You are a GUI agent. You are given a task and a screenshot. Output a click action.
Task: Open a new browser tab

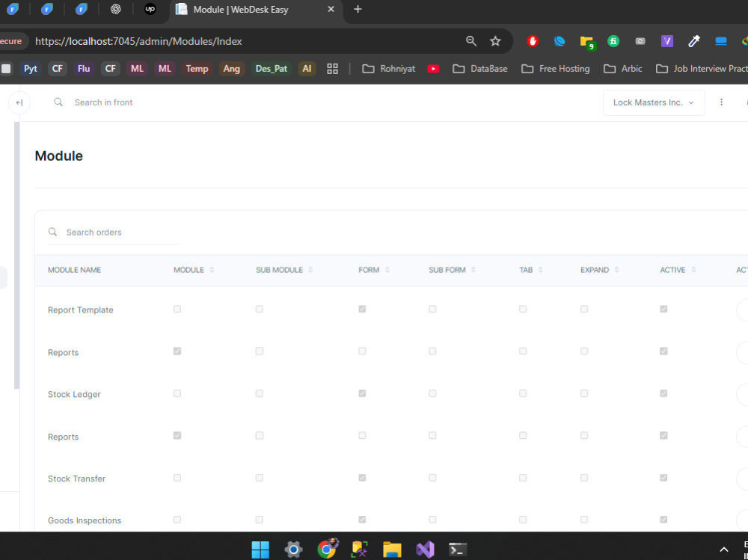coord(358,9)
